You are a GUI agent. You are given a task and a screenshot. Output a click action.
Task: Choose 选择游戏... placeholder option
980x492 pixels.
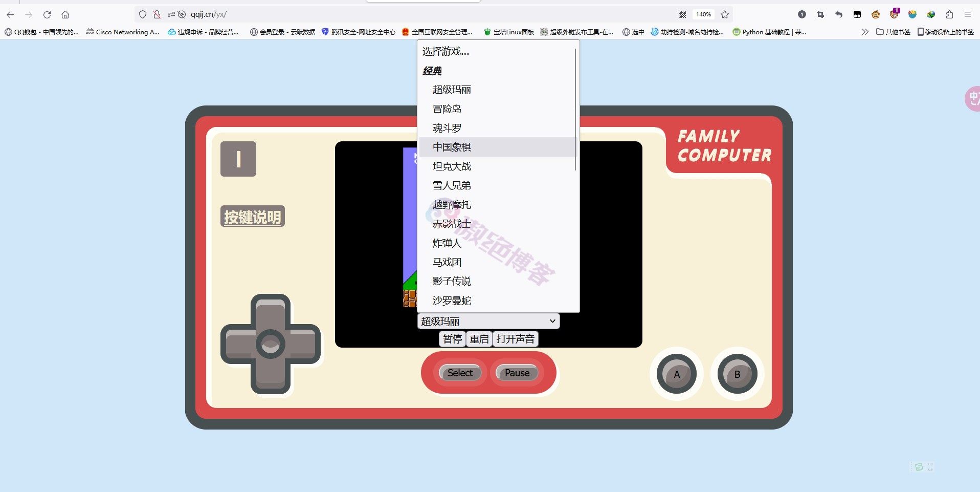pos(497,51)
